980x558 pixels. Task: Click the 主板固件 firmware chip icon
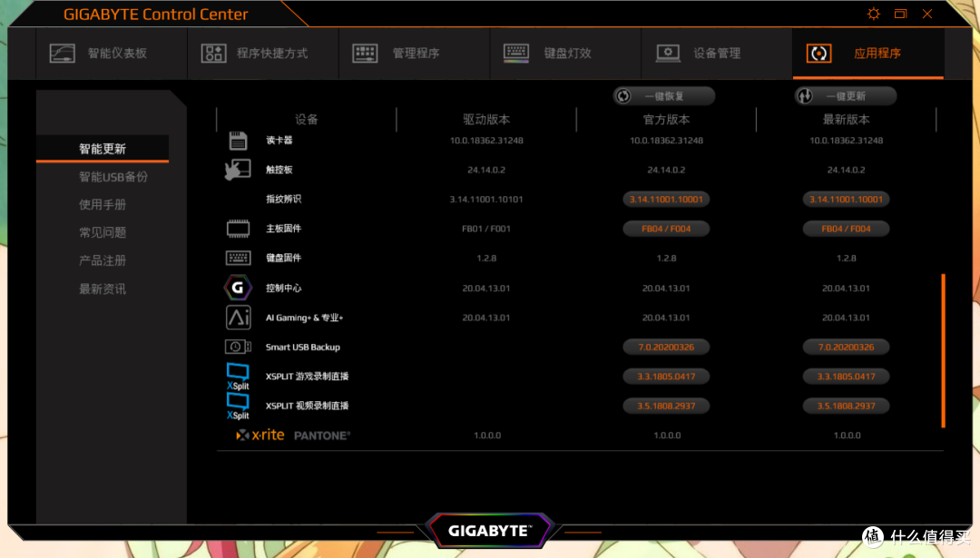(238, 229)
